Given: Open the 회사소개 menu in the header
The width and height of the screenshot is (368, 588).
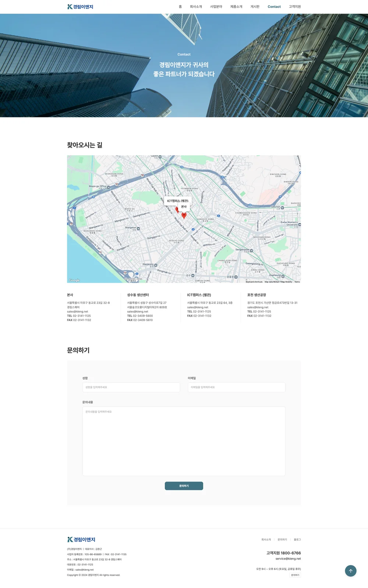Looking at the screenshot, I should click(196, 7).
